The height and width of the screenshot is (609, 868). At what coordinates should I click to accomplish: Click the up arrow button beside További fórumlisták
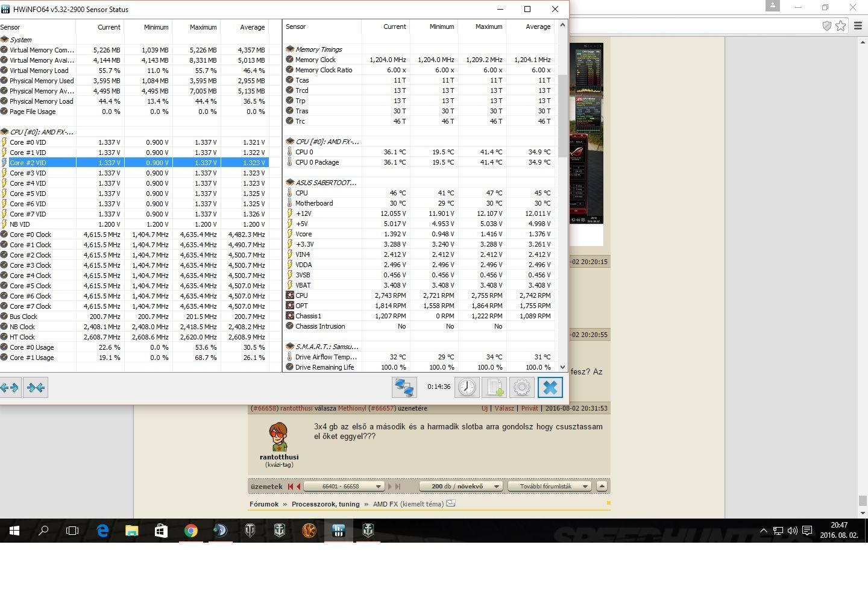(x=602, y=486)
